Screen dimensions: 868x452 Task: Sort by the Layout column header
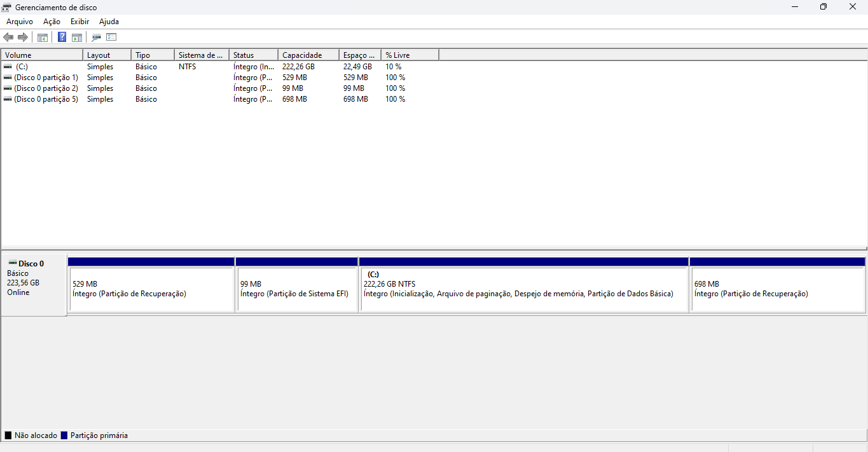click(107, 55)
